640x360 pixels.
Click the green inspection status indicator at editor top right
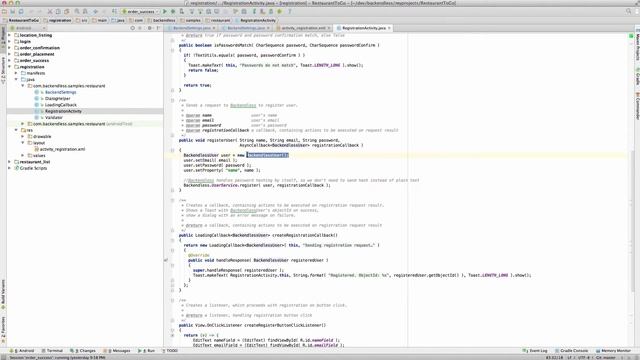631,36
